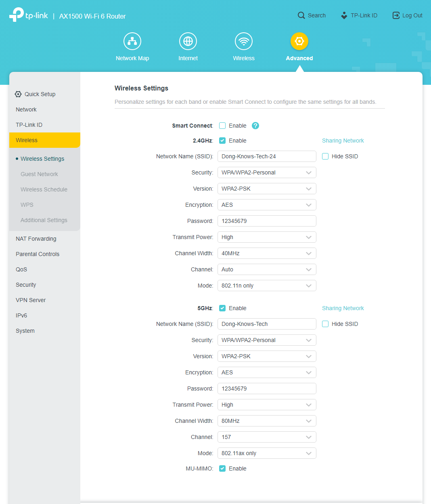Open the 2.4GHz Channel Width dropdown
The width and height of the screenshot is (431, 504).
pos(267,253)
